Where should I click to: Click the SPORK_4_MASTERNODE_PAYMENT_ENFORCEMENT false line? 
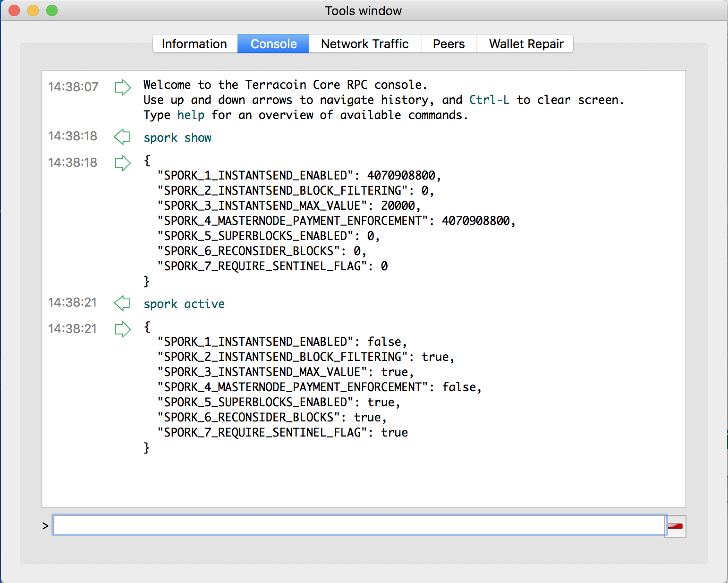320,387
